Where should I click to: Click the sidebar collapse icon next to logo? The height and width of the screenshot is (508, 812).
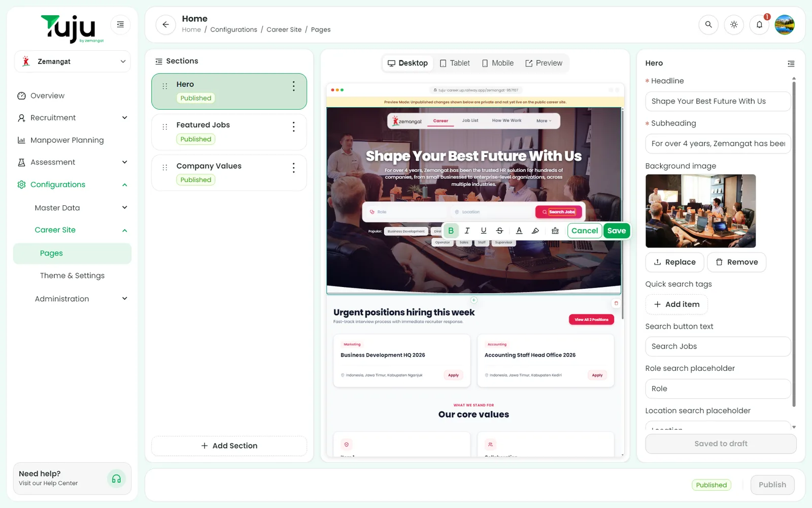tap(120, 24)
